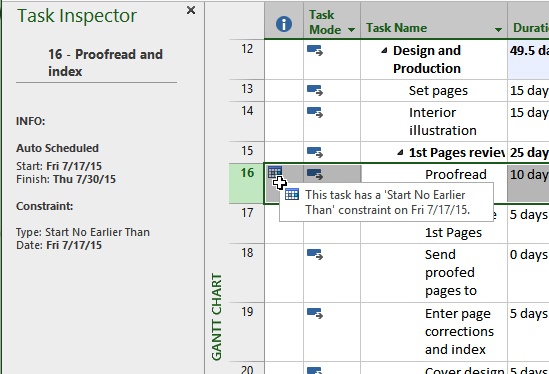This screenshot has height=374, width=549.
Task: Click Finish: Thu 7/30/15 in Task Inspector
Action: pos(66,179)
